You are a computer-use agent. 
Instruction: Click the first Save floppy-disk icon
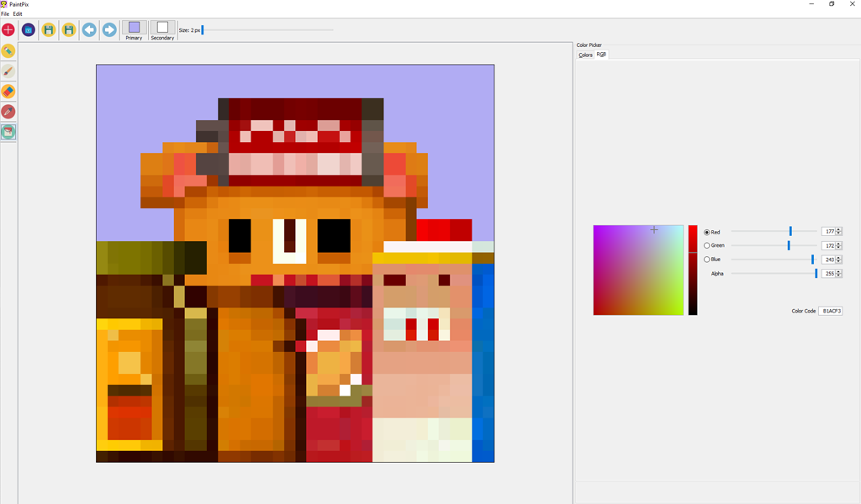pos(49,29)
